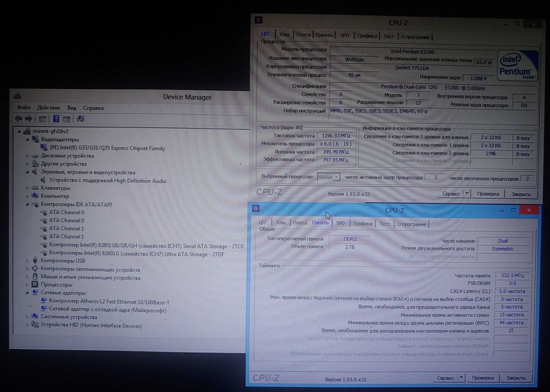The height and width of the screenshot is (392, 550).
Task: Collapse the Сетевые адаптеры category
Action: tap(27, 293)
